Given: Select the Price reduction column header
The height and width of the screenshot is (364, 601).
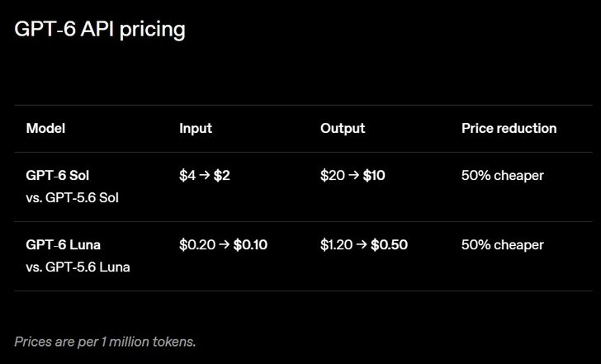Looking at the screenshot, I should (509, 129).
